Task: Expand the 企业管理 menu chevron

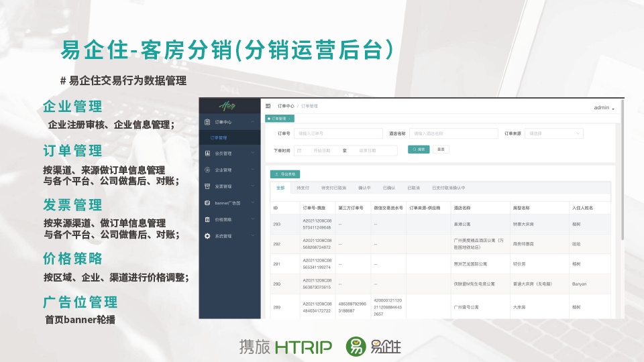Action: pyautogui.click(x=253, y=170)
